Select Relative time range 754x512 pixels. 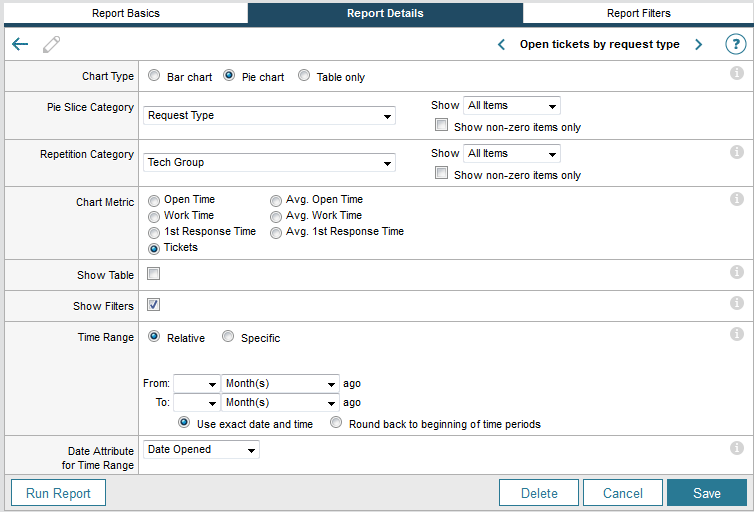tap(154, 337)
